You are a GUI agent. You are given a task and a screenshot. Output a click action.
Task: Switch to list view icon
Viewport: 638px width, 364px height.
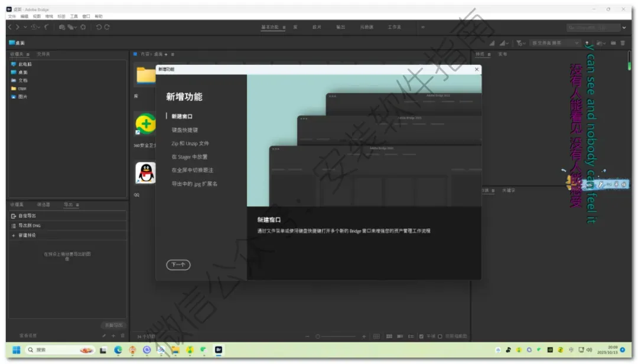411,336
